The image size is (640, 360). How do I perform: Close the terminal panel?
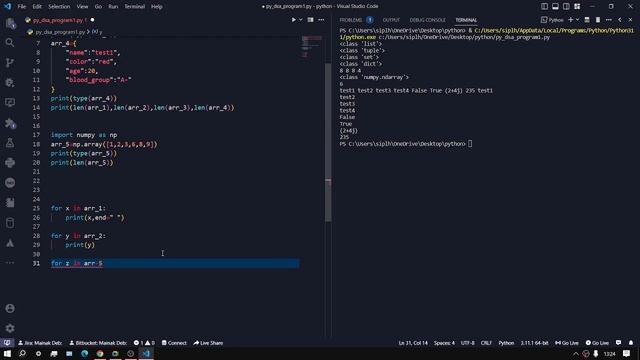pos(630,20)
